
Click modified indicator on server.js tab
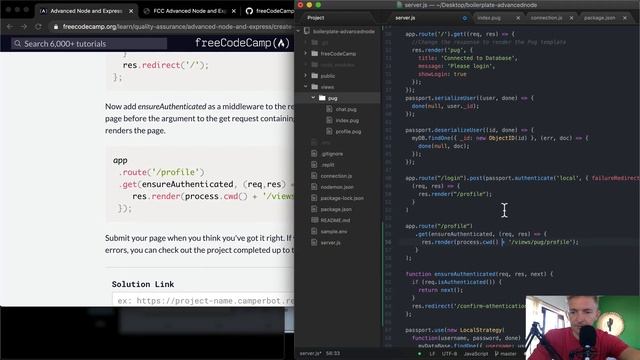click(x=464, y=18)
